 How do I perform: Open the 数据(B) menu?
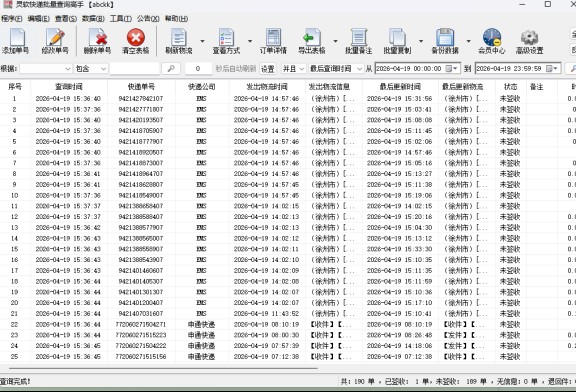click(93, 18)
